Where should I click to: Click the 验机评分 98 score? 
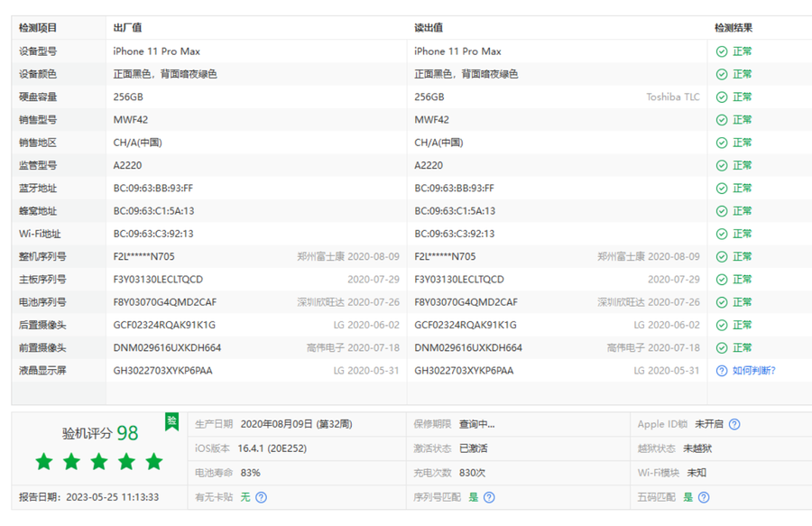(x=100, y=433)
